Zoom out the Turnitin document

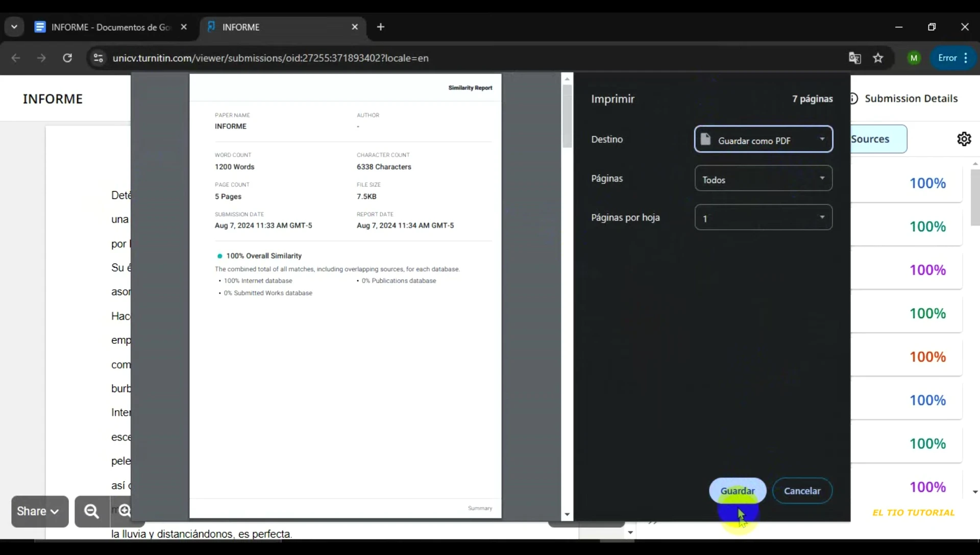[x=92, y=511]
